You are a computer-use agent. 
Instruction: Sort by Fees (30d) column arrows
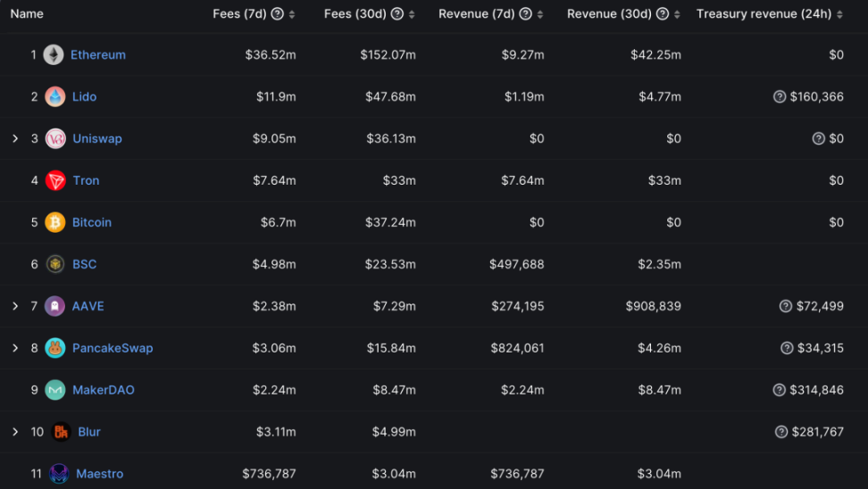coord(411,14)
